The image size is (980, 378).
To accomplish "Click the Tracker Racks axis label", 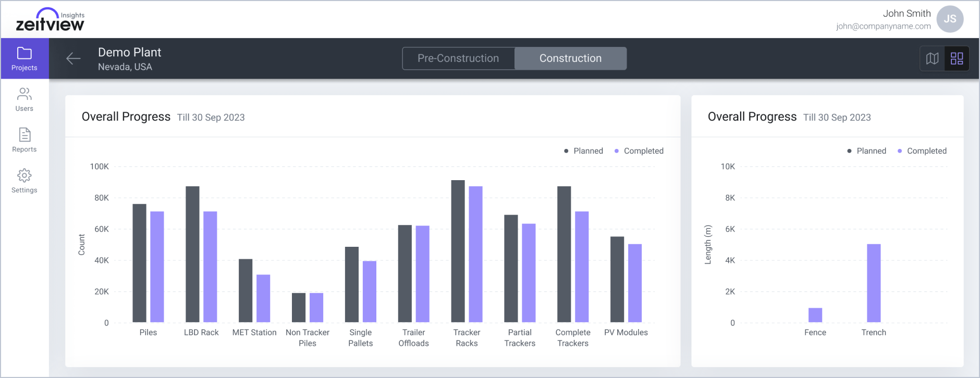I will coord(467,338).
